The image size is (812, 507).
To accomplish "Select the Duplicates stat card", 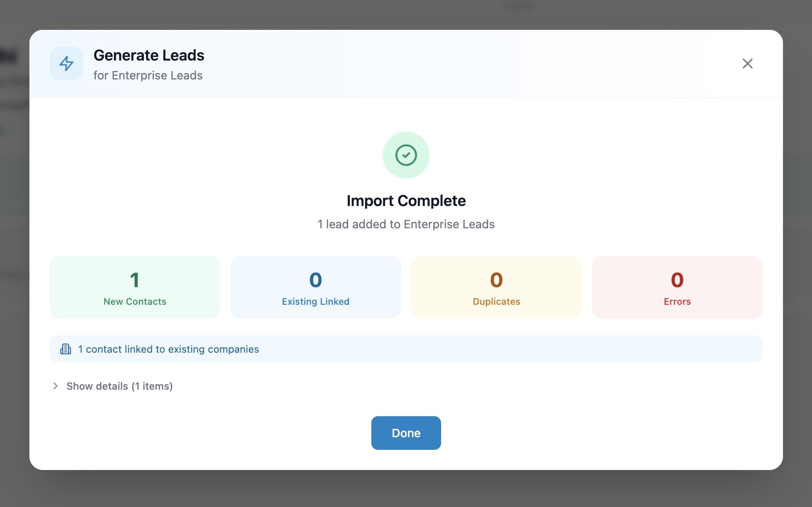I will (497, 287).
